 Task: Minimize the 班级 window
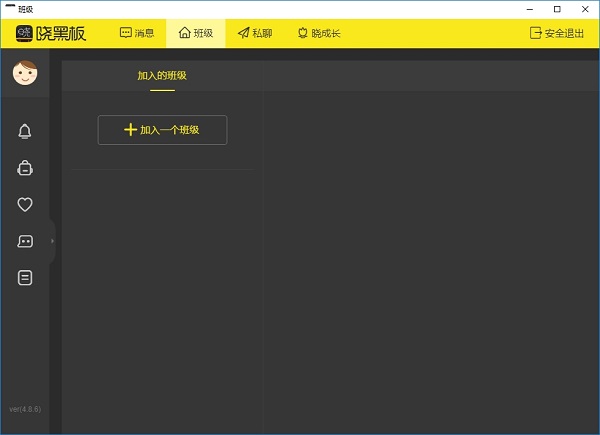click(530, 9)
